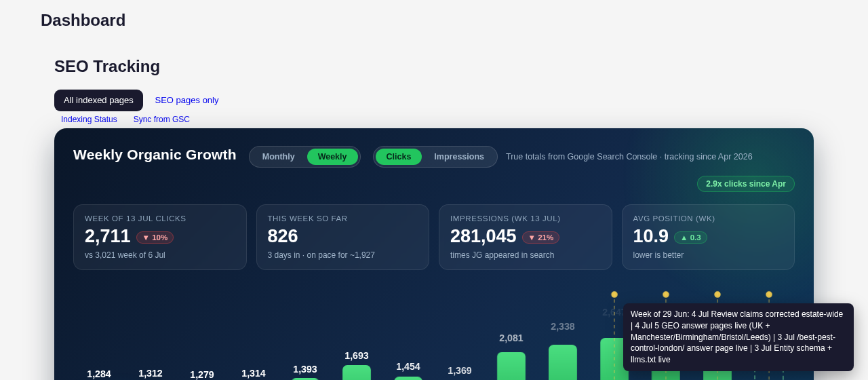Click the SEO Tracking heading

pos(107,66)
